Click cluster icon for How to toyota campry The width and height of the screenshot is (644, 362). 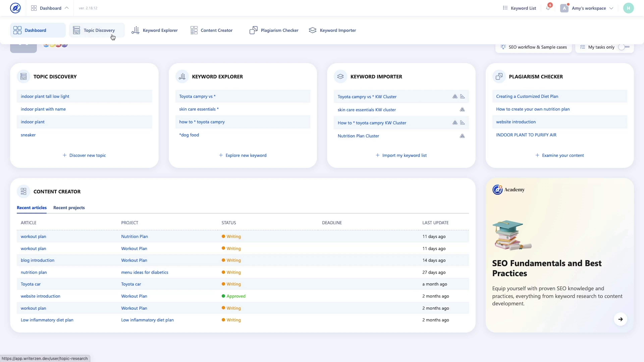tap(455, 123)
